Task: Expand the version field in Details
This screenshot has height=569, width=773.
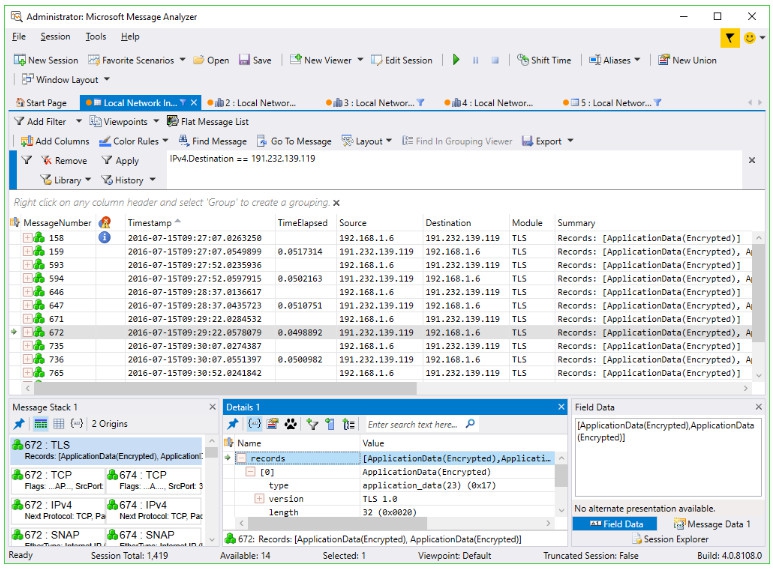Action: pos(259,498)
